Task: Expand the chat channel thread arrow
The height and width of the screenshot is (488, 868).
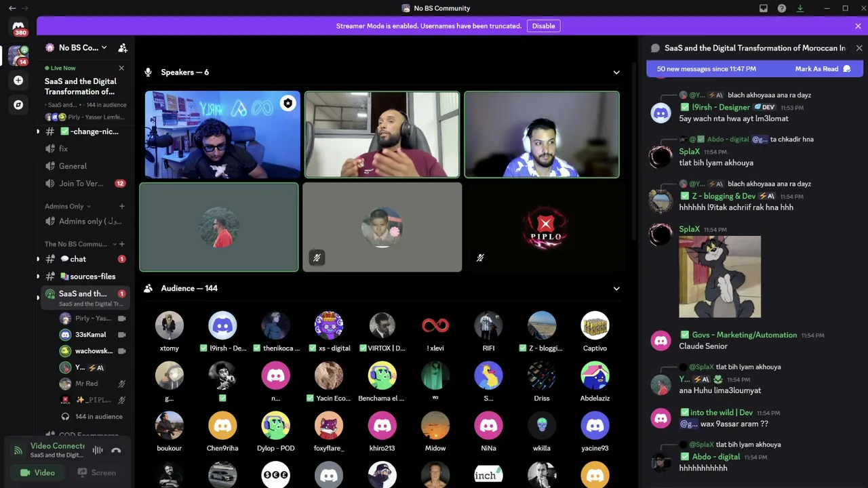Action: (38, 259)
